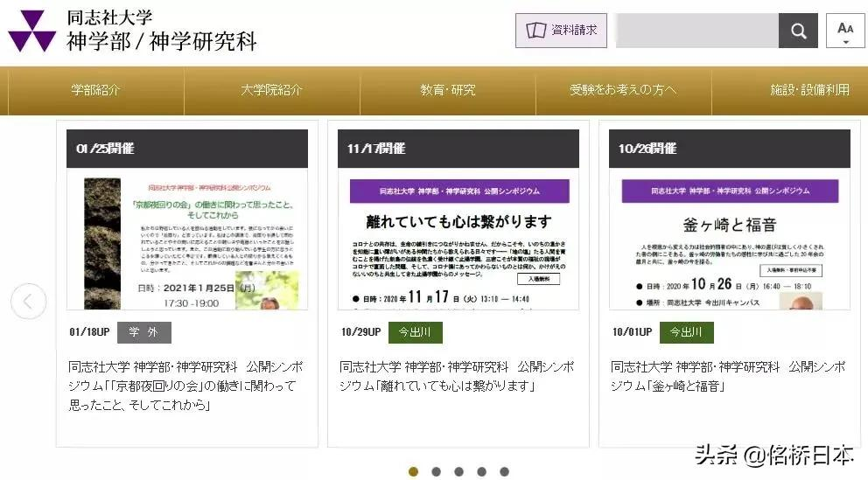Click the Doshisha University purple triangle logo

31,31
